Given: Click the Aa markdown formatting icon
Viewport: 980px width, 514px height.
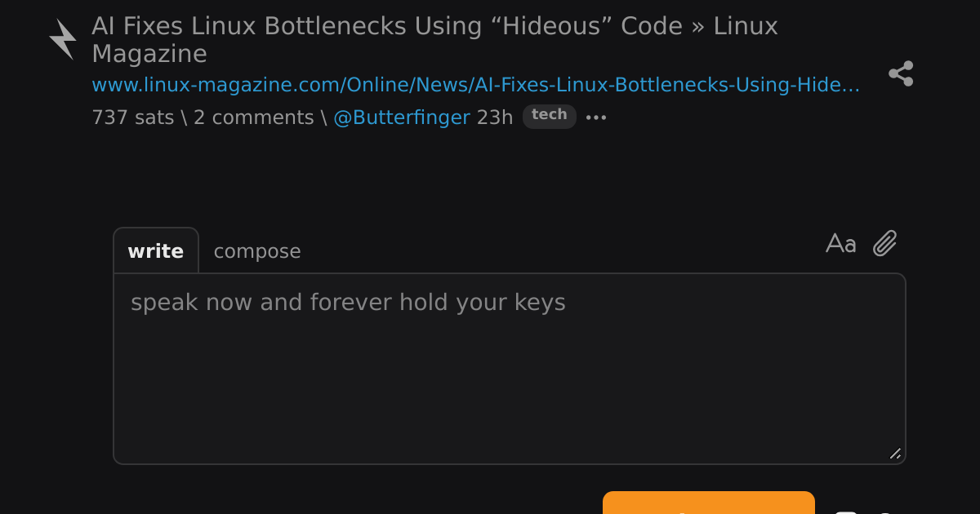Looking at the screenshot, I should pyautogui.click(x=841, y=243).
